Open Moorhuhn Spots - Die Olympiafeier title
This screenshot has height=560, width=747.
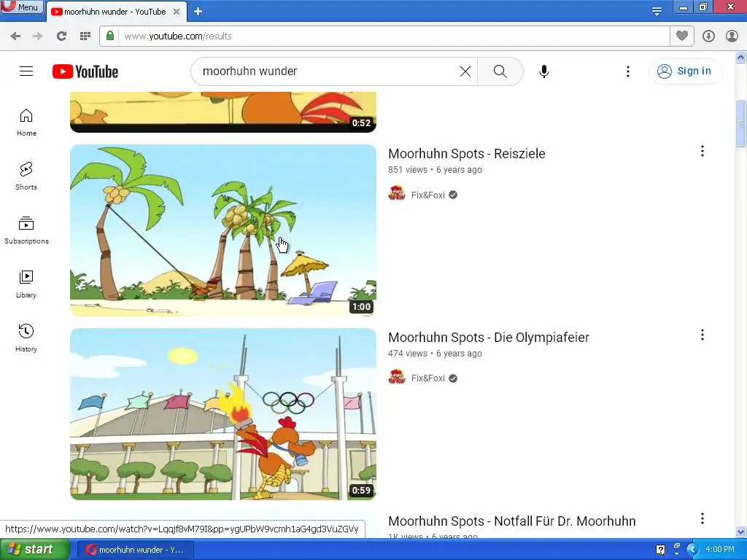pyautogui.click(x=488, y=338)
